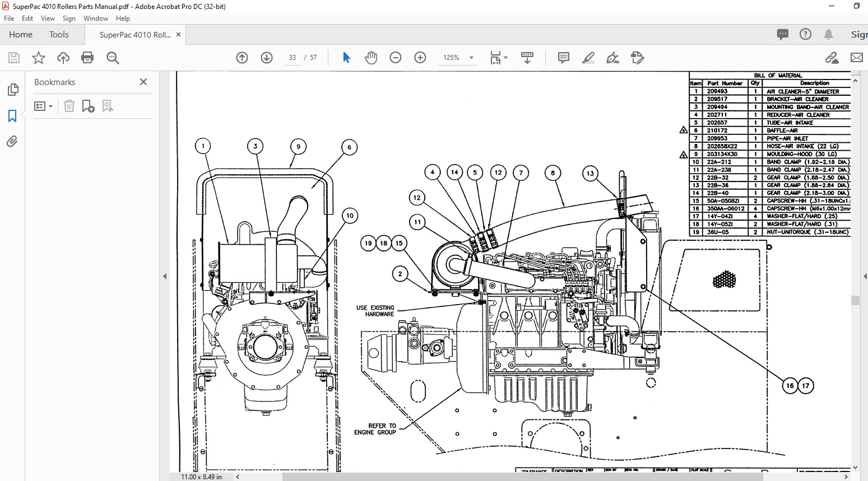Click the Sign In button

pyautogui.click(x=859, y=35)
